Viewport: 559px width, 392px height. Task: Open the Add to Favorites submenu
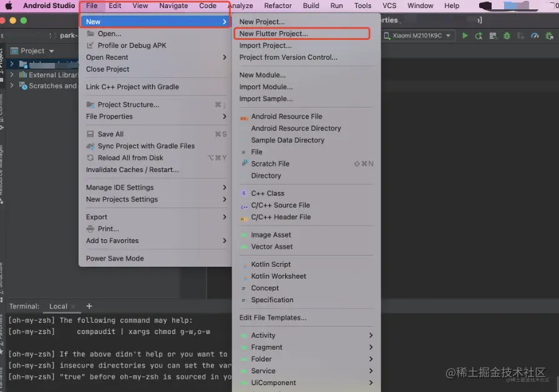click(x=156, y=241)
